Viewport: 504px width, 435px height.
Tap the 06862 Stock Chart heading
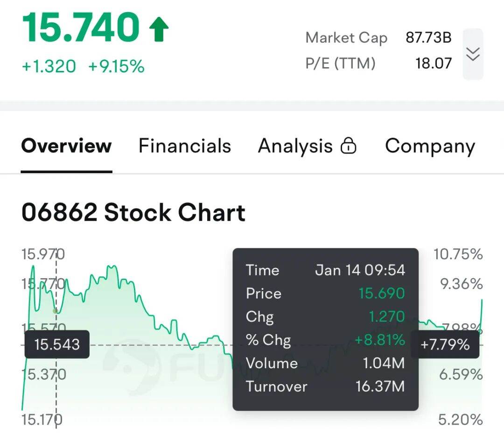pyautogui.click(x=133, y=213)
